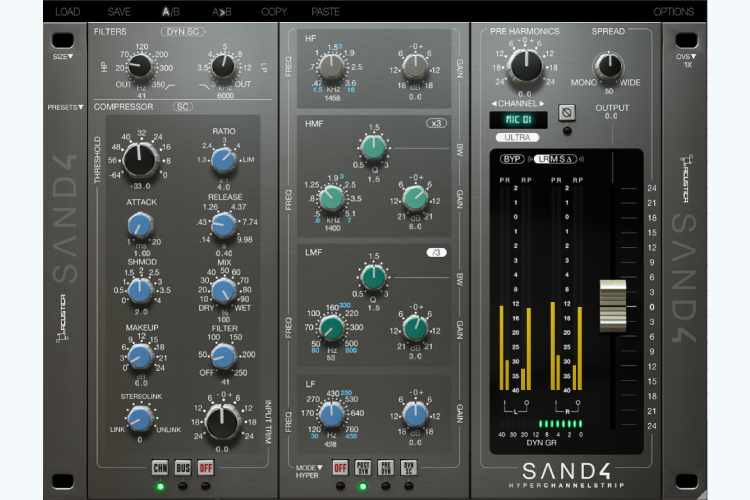
Task: Click the SHMOD knob
Action: coord(140,290)
